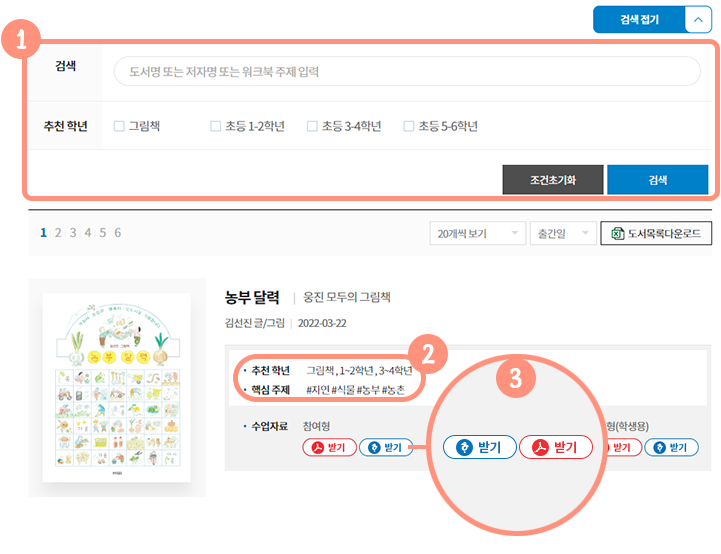Download the 참여형 HWP file (blue 받기)

pyautogui.click(x=386, y=448)
